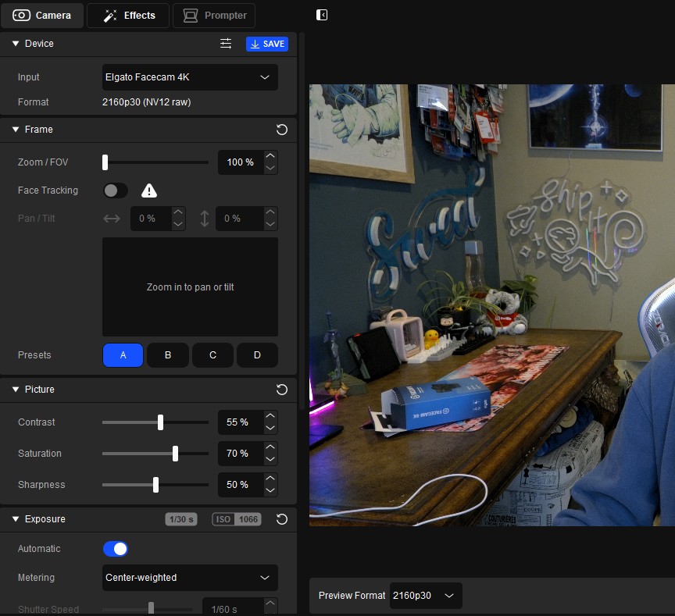
Task: Collapse the Device section
Action: (x=15, y=44)
